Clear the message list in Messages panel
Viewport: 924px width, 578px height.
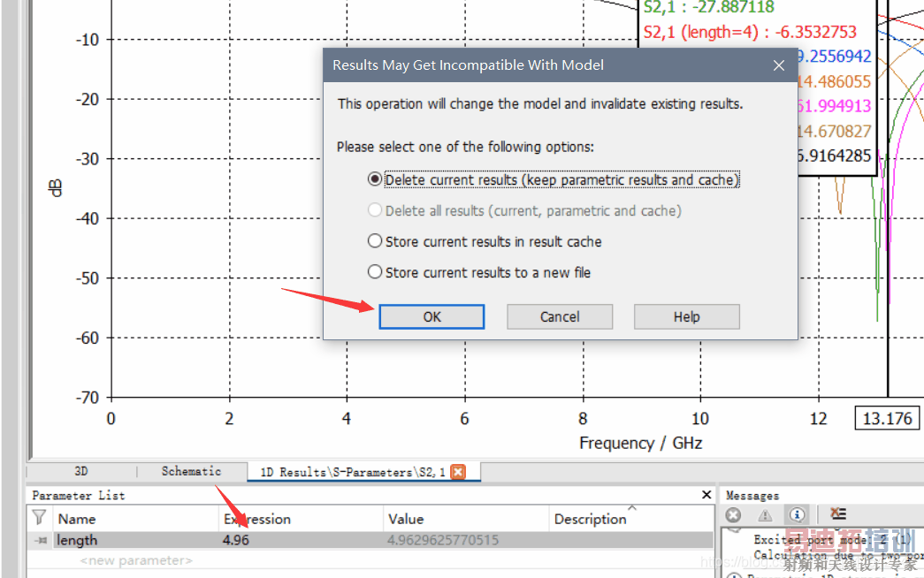pos(838,514)
